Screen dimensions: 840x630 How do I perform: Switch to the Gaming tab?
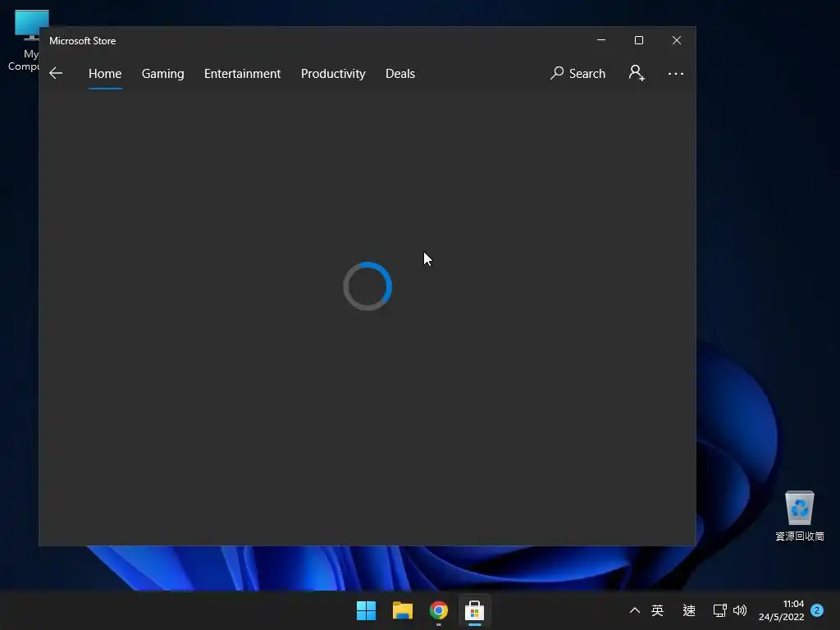pos(163,73)
